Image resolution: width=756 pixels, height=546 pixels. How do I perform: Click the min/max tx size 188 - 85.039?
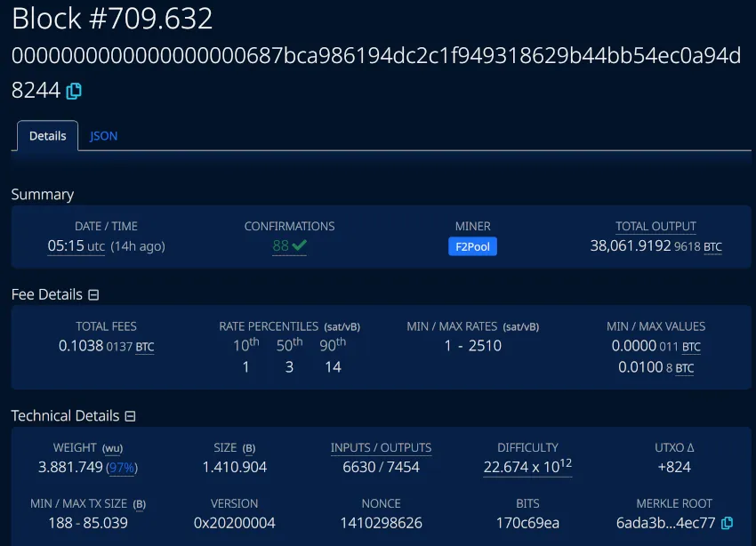(x=88, y=523)
